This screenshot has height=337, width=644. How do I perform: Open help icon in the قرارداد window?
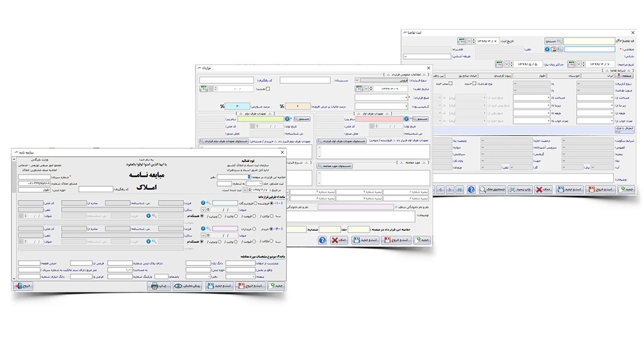click(x=322, y=240)
